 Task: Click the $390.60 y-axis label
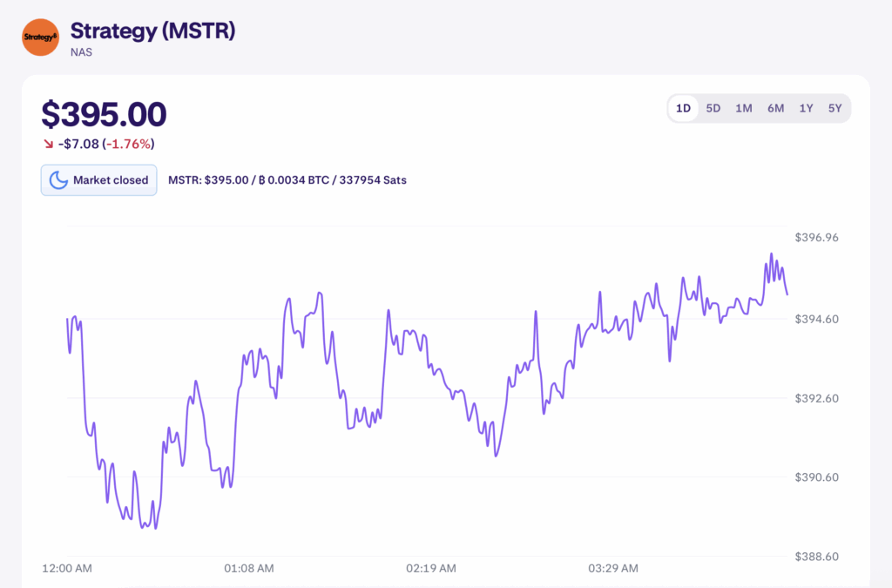point(816,477)
